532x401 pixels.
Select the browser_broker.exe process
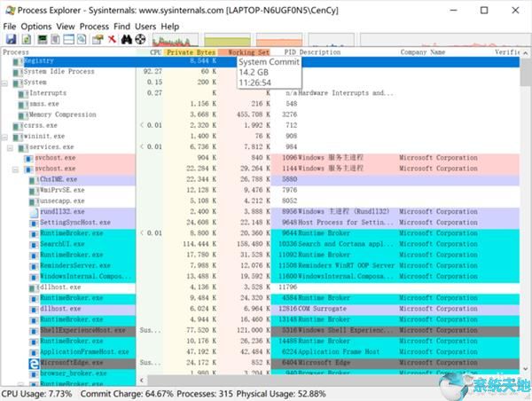coord(260,373)
